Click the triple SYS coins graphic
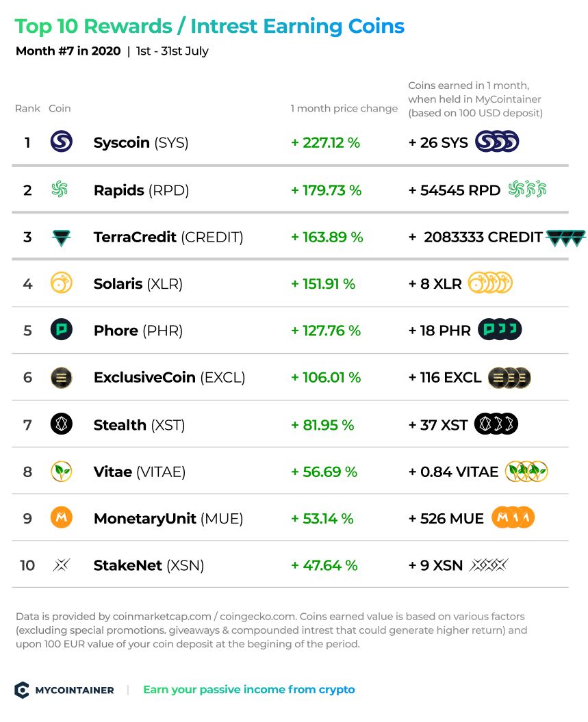Viewport: 588px width, 722px height. pyautogui.click(x=497, y=142)
